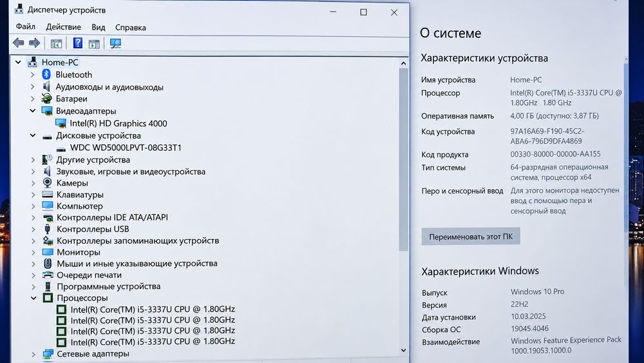Click the Bluetooth category icon

coord(46,74)
